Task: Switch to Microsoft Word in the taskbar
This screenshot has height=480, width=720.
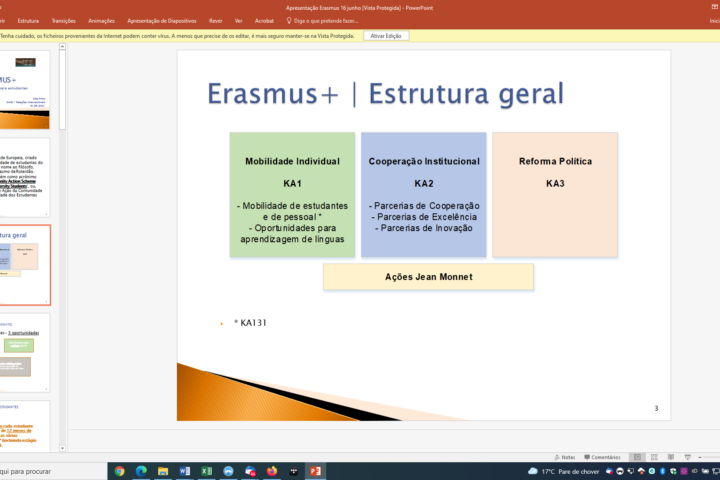Action: point(185,471)
